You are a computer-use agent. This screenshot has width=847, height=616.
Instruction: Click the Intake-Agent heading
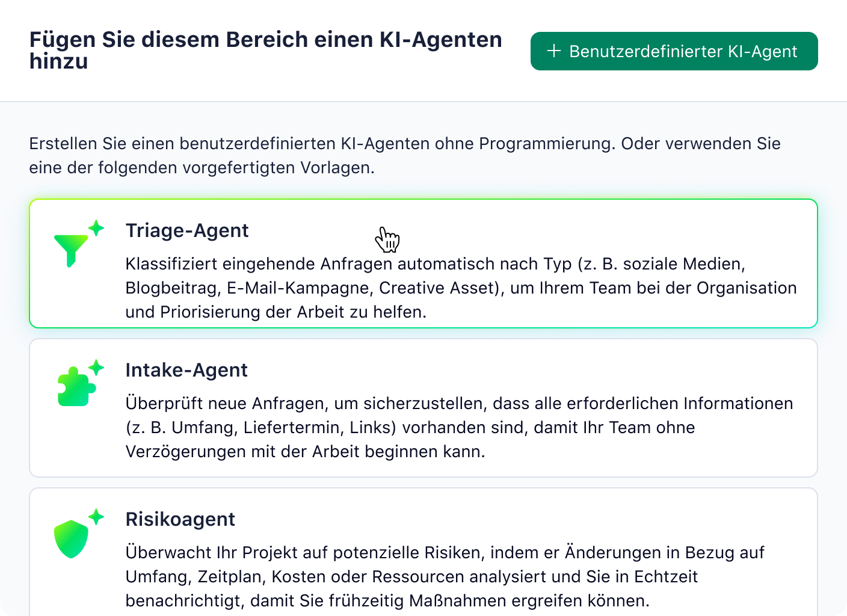(186, 370)
